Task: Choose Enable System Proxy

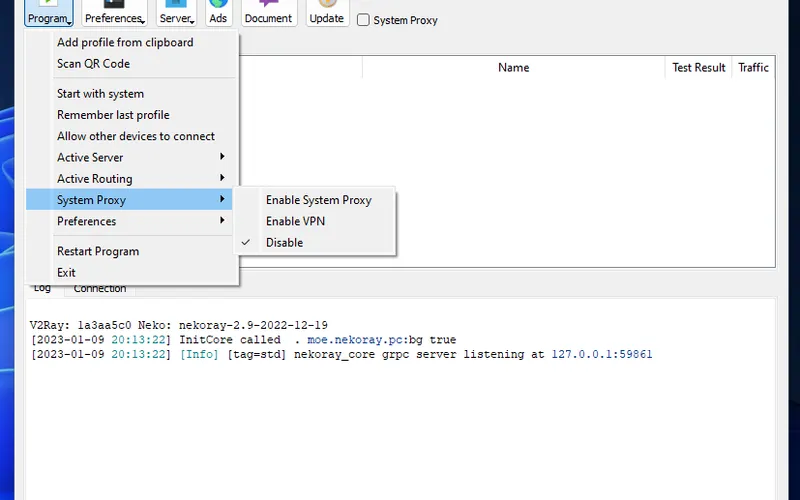Action: pos(318,200)
